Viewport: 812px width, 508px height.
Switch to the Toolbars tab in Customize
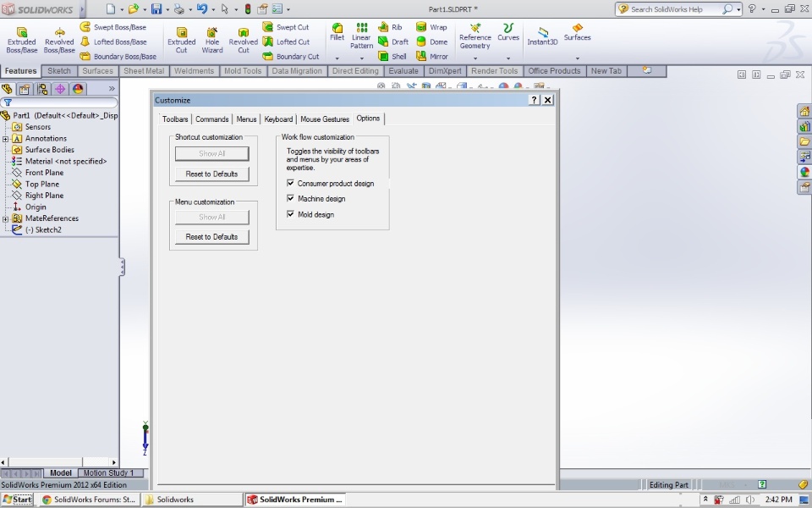tap(175, 119)
